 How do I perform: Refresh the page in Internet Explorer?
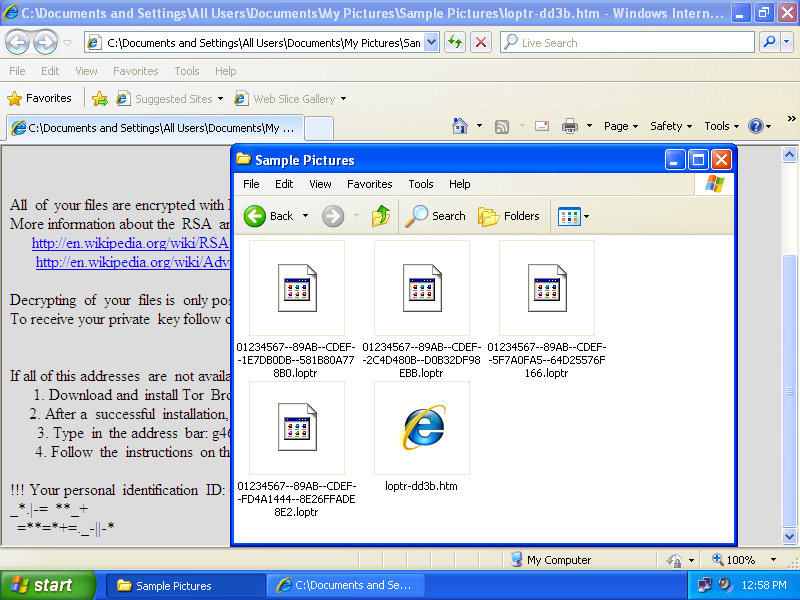454,43
